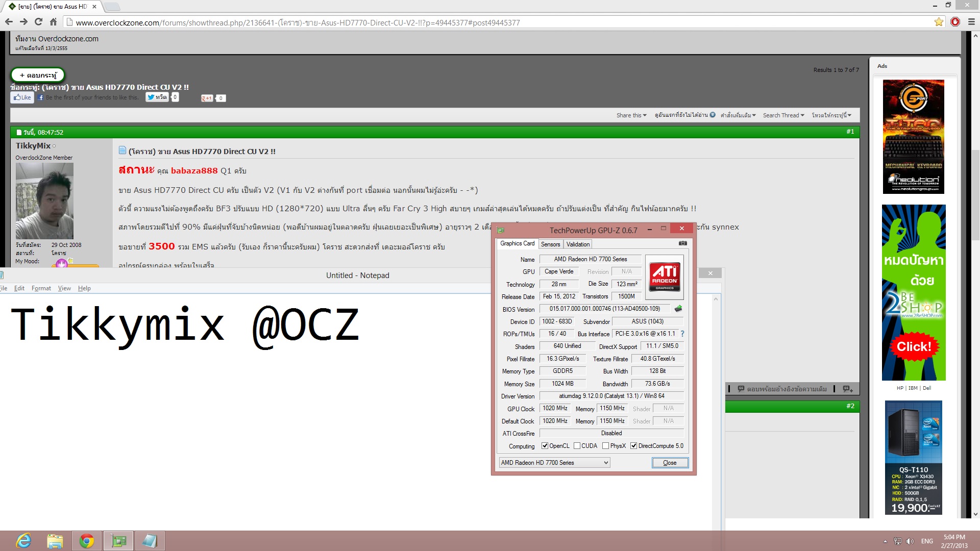Open File Explorer from the taskbar
980x551 pixels.
pos(55,540)
